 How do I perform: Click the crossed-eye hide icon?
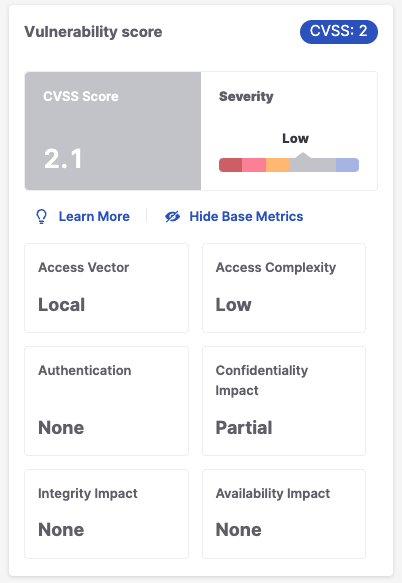(173, 216)
